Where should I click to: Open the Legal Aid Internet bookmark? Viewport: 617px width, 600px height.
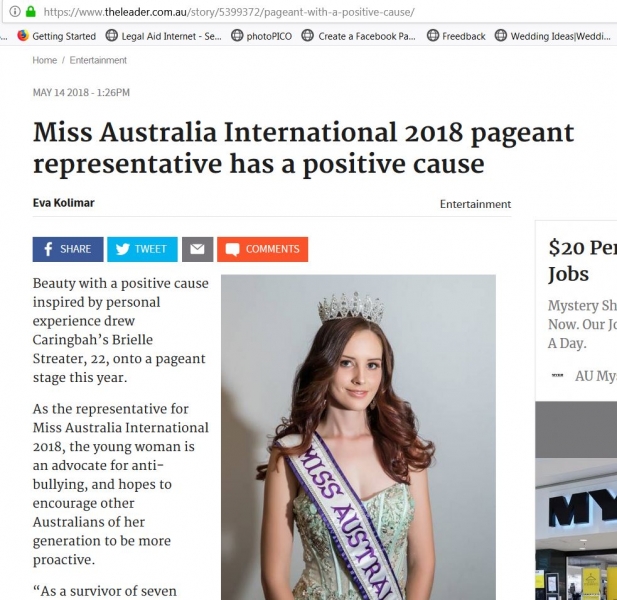[x=164, y=36]
